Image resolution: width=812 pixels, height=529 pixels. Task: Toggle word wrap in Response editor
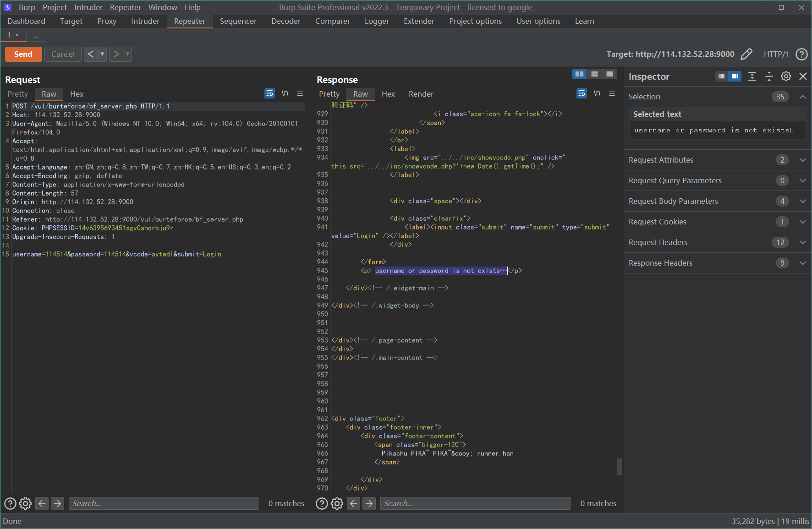pyautogui.click(x=582, y=93)
